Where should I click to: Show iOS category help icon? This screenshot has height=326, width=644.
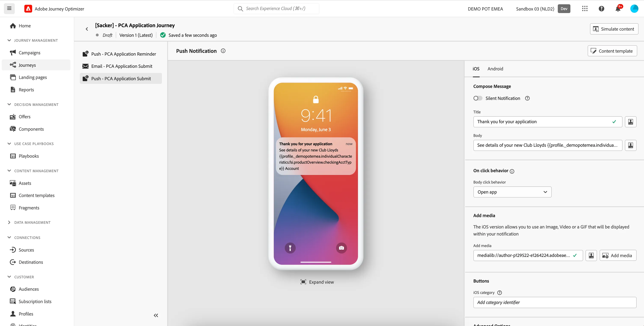(x=500, y=292)
